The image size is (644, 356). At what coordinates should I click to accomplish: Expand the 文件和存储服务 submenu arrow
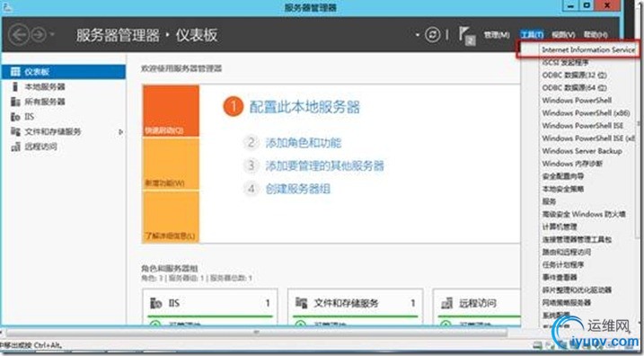coord(120,132)
